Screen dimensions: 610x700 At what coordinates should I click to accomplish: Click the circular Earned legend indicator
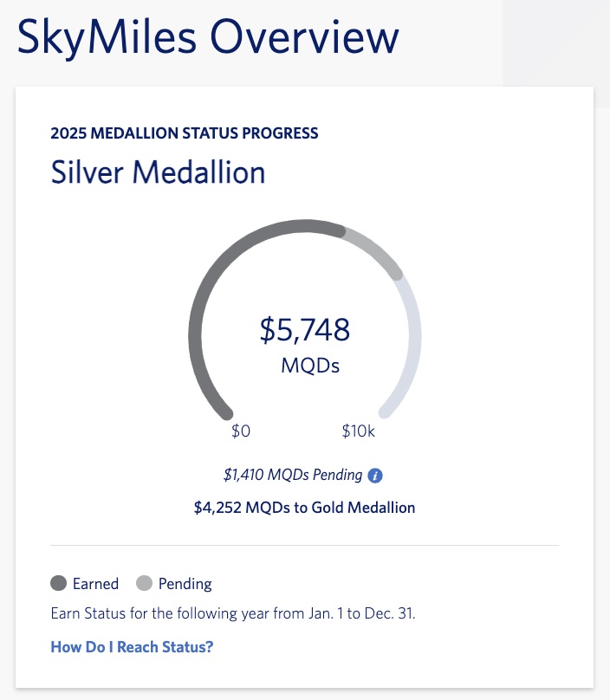pos(59,583)
